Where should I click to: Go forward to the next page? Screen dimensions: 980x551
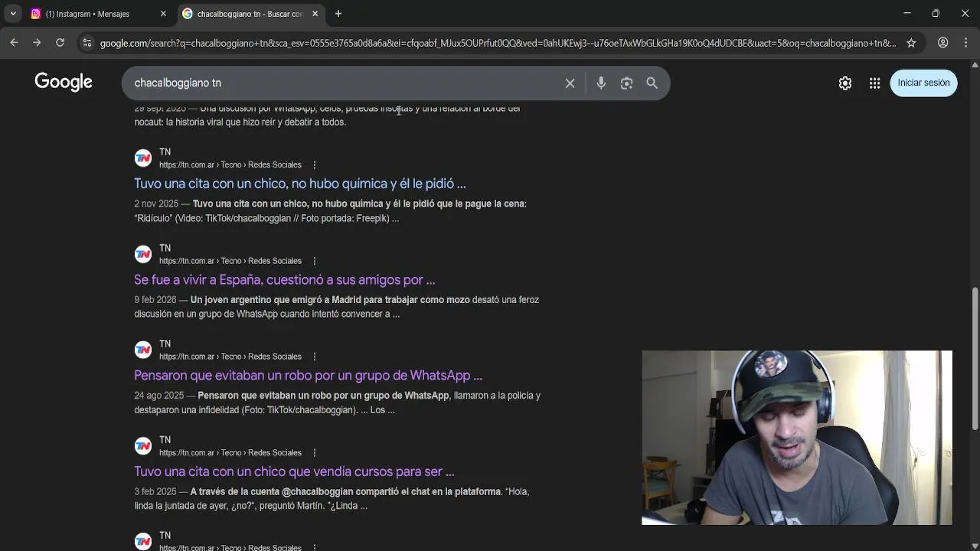[37, 43]
